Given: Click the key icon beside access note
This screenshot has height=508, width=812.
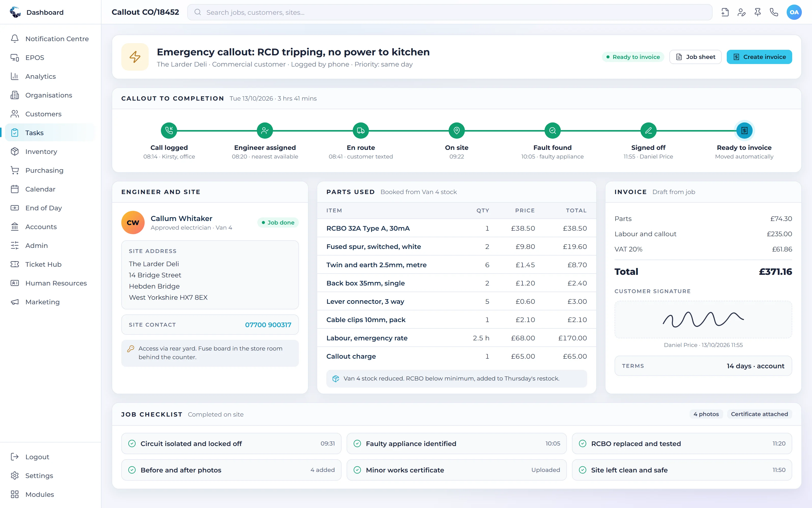Looking at the screenshot, I should click(x=131, y=349).
